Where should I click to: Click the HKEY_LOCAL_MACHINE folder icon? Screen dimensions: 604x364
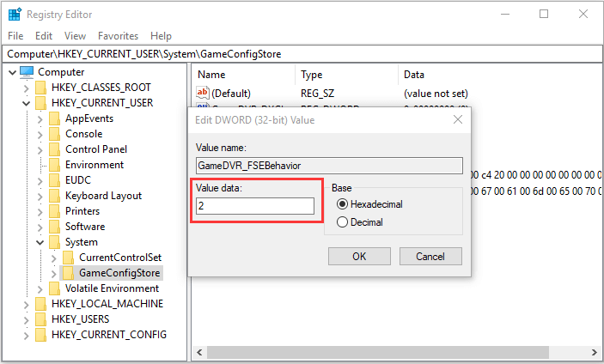coord(41,304)
